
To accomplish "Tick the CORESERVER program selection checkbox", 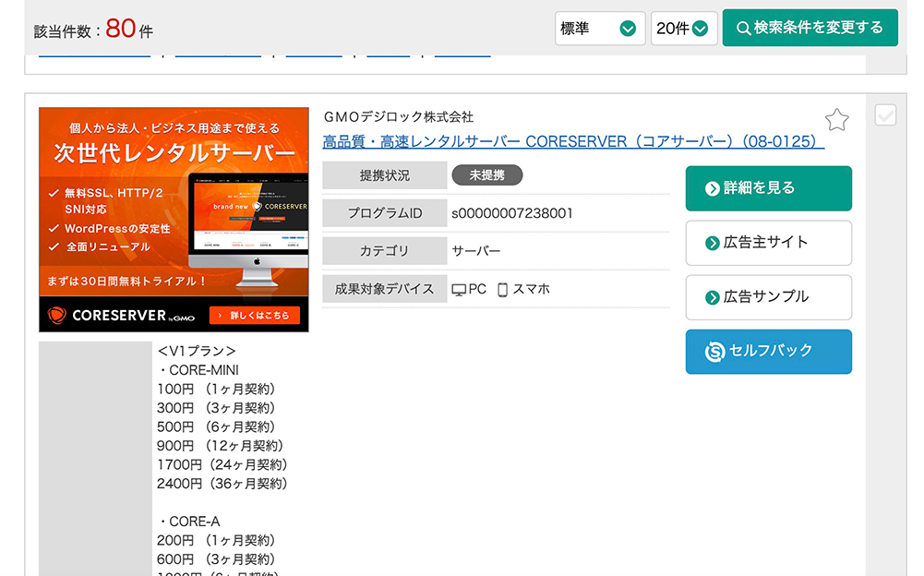I will tap(885, 115).
